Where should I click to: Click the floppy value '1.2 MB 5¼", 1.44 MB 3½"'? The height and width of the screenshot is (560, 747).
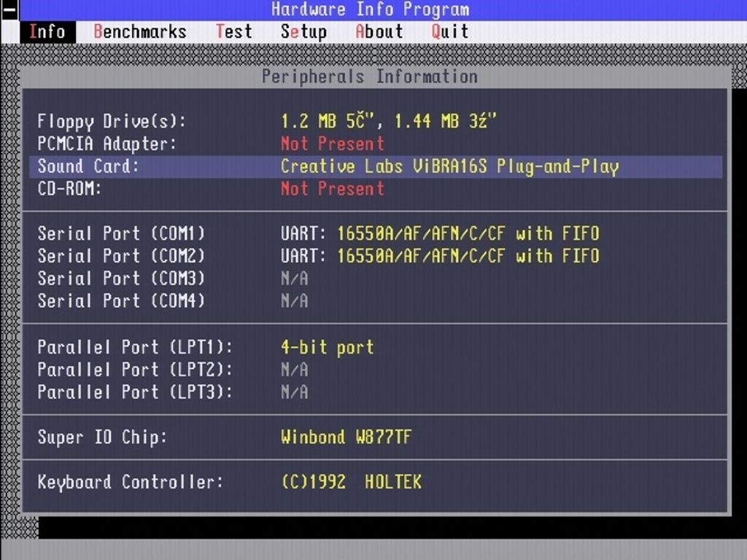pos(388,122)
